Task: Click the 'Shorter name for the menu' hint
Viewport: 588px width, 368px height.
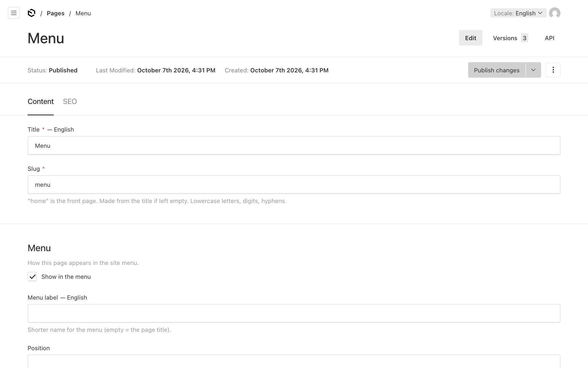Action: (x=100, y=330)
